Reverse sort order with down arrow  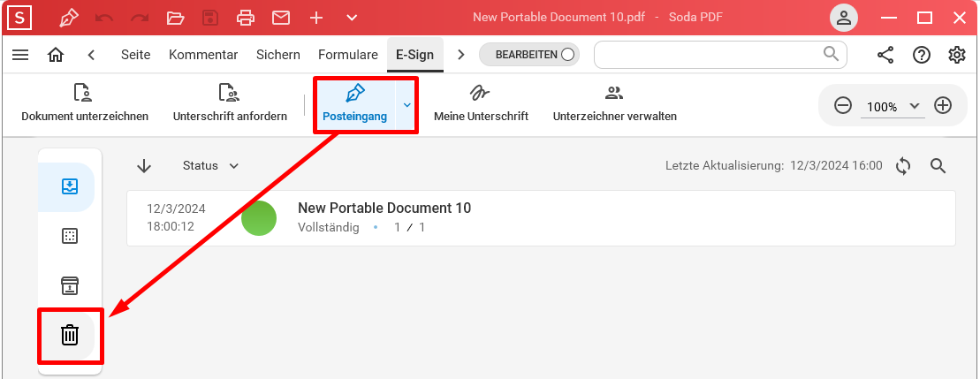click(144, 165)
